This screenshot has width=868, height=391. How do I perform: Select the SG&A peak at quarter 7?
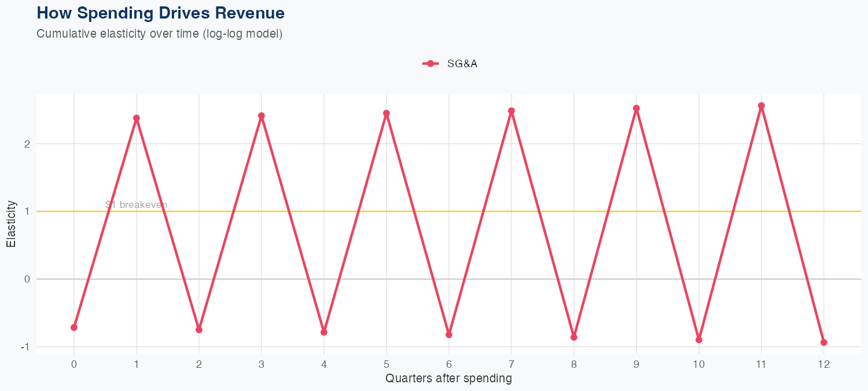512,111
